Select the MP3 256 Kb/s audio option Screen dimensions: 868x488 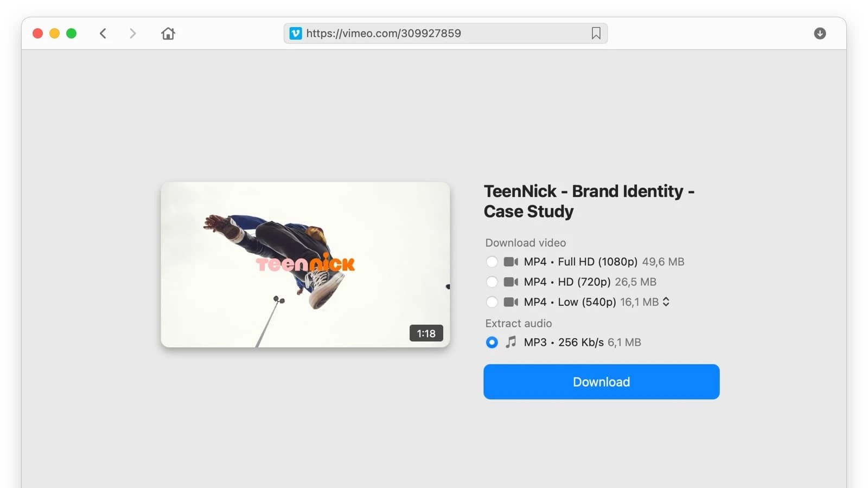pyautogui.click(x=492, y=342)
